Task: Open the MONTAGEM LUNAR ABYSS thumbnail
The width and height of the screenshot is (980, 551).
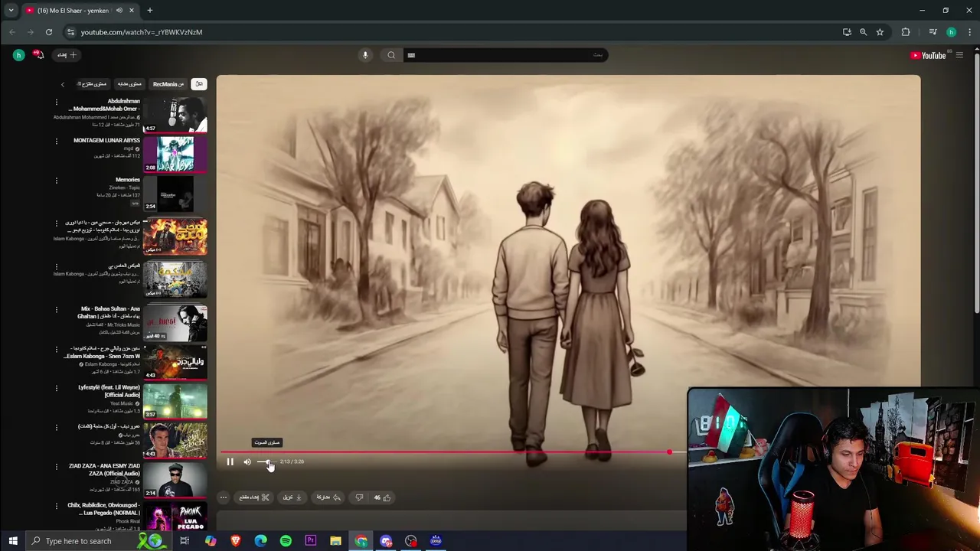Action: click(175, 154)
